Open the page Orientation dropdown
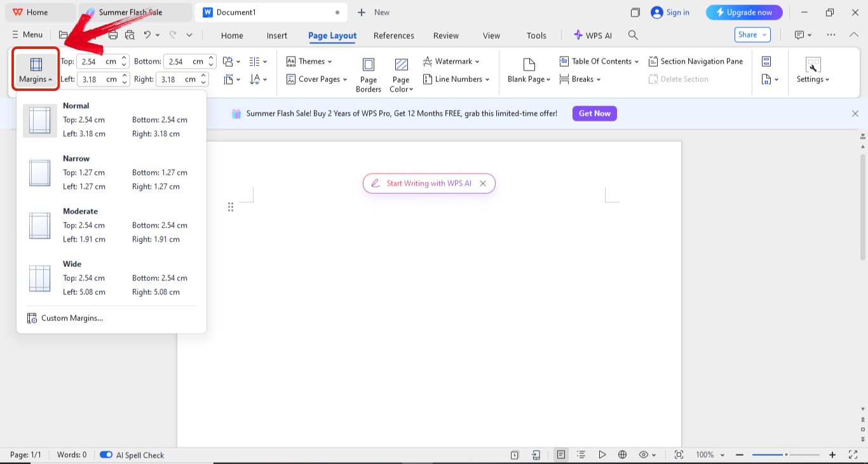 click(232, 62)
